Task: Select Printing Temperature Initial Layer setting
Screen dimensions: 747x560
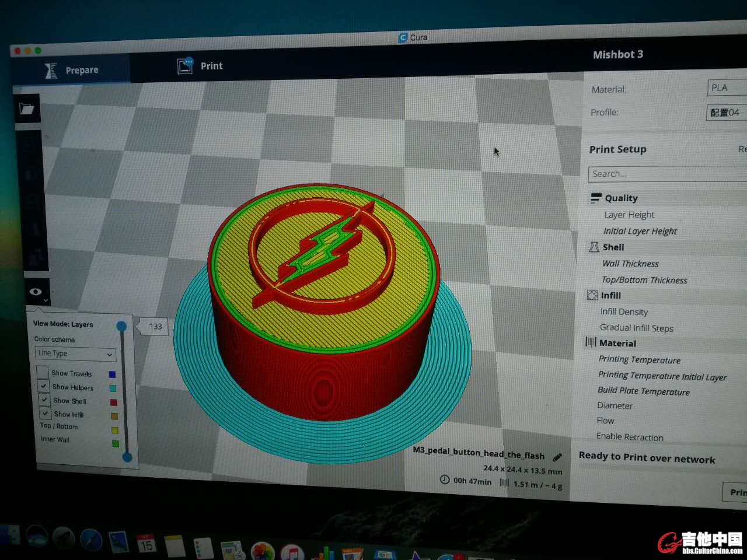Action: [662, 376]
